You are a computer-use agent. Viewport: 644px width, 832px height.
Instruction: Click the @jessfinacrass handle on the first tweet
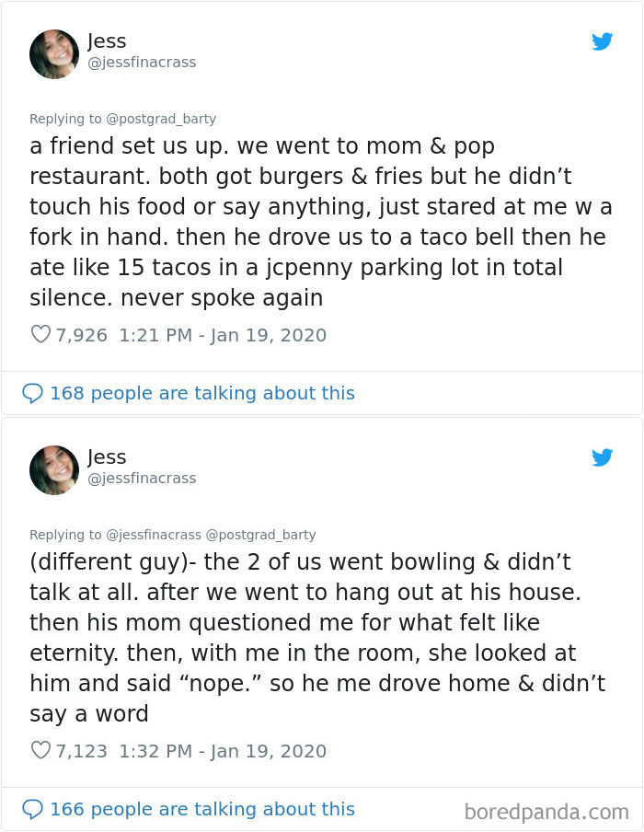[x=142, y=63]
